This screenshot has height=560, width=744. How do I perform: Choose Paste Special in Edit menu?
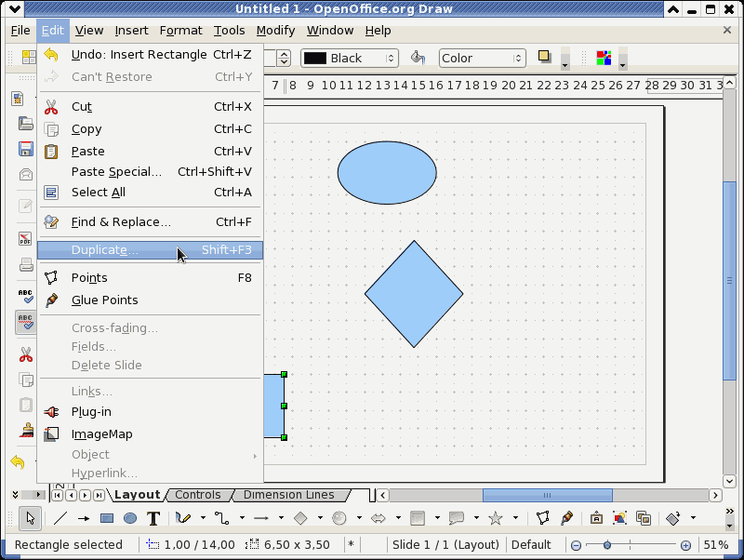click(x=150, y=172)
